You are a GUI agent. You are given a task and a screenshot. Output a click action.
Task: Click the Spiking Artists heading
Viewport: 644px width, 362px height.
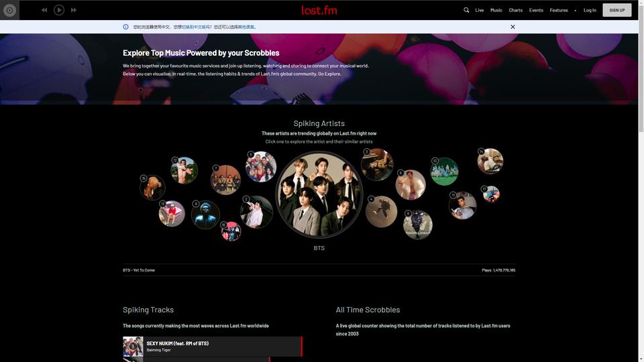click(319, 123)
